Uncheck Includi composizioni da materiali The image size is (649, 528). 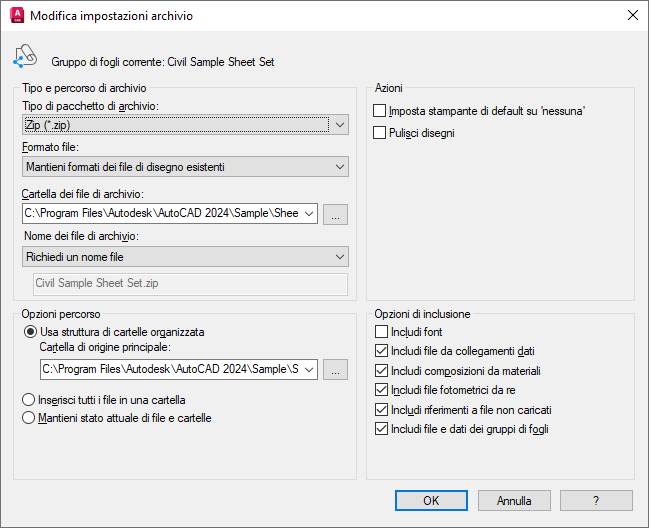(x=380, y=371)
